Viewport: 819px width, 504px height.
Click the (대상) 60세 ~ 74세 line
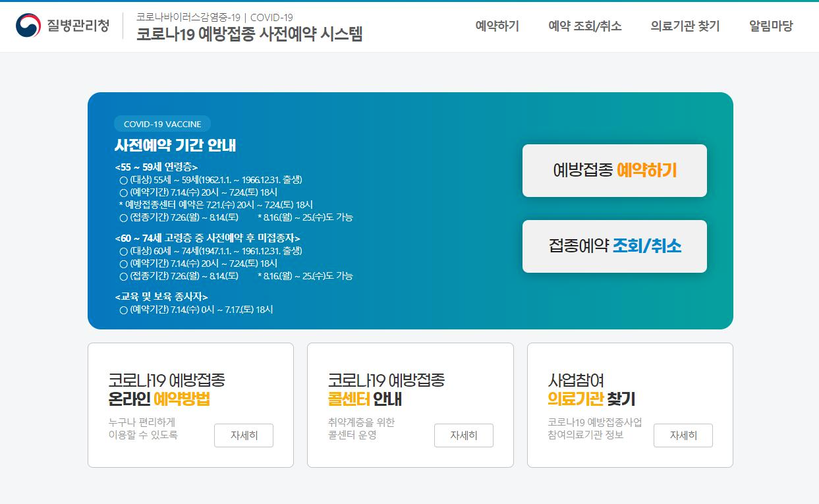point(211,251)
